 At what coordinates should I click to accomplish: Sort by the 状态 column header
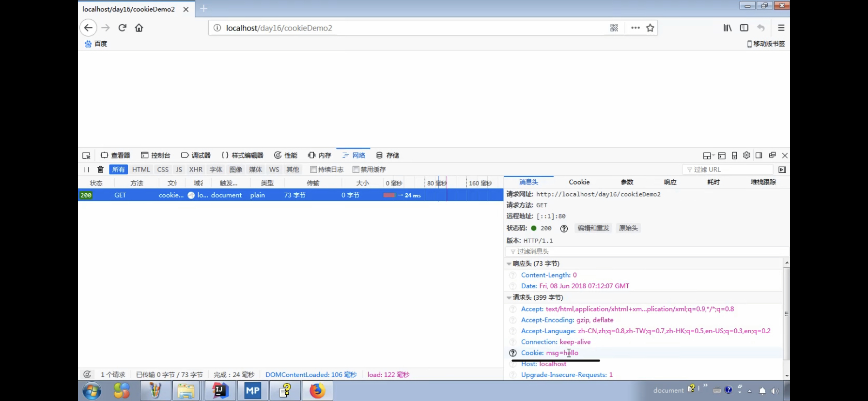click(96, 183)
